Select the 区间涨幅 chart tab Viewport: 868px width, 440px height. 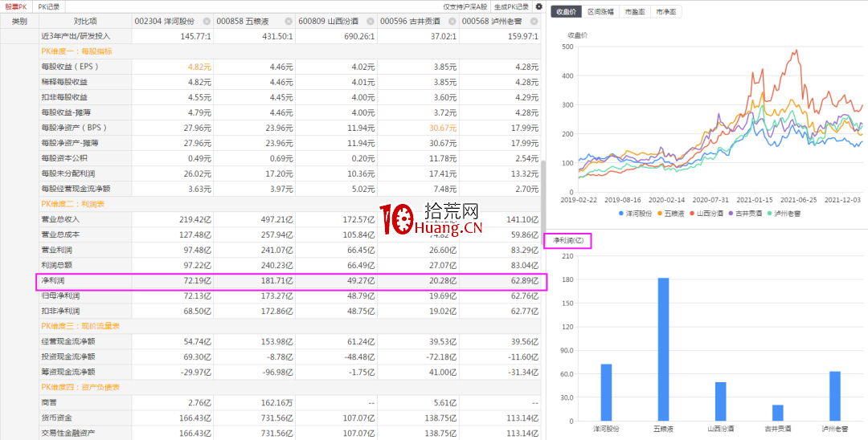600,11
